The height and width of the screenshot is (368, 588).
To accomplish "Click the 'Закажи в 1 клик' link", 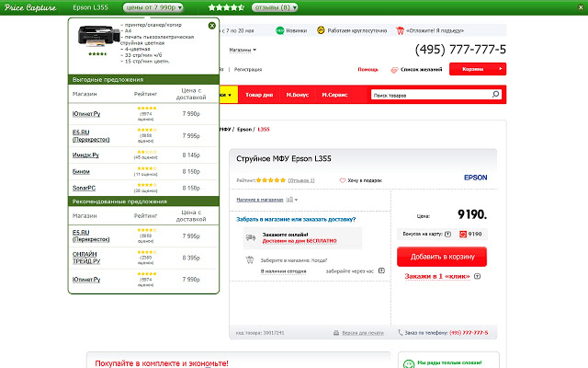I will point(437,276).
